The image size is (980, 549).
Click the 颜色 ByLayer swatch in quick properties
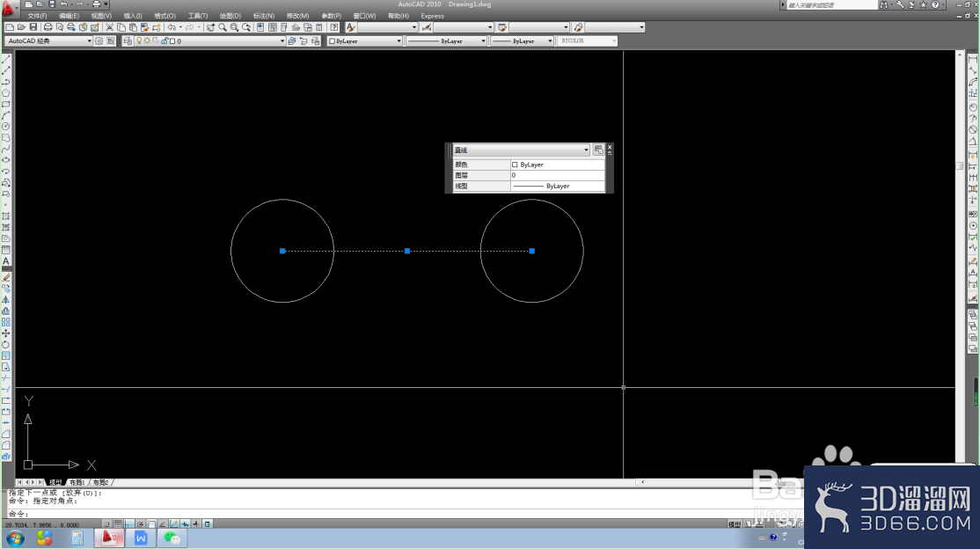click(515, 165)
